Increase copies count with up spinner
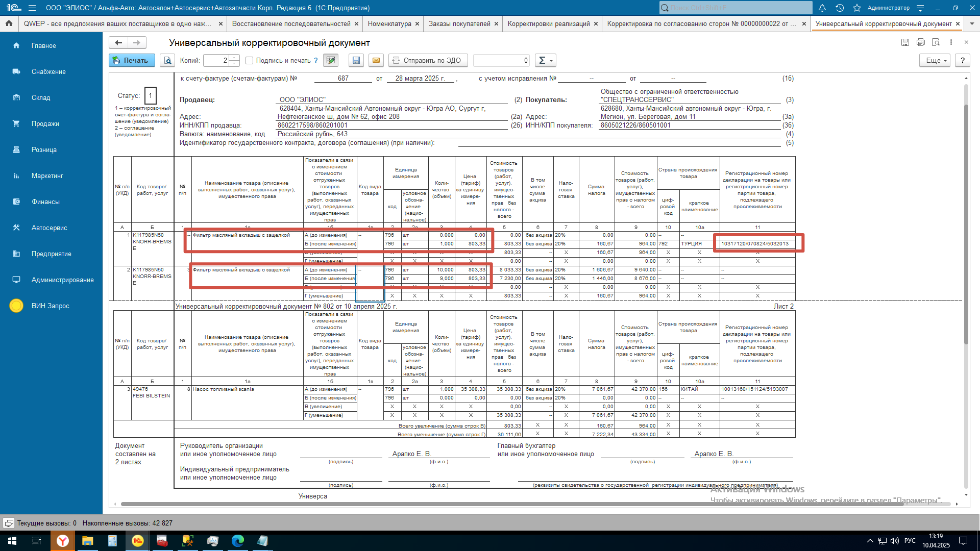The height and width of the screenshot is (551, 980). pos(234,58)
